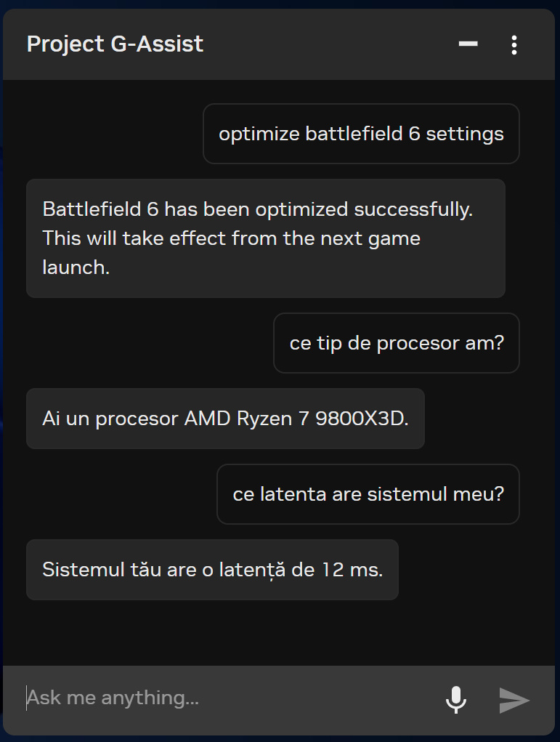The width and height of the screenshot is (560, 742).
Task: Select the 'ce latenta are sistemul meu?' message
Action: [368, 494]
